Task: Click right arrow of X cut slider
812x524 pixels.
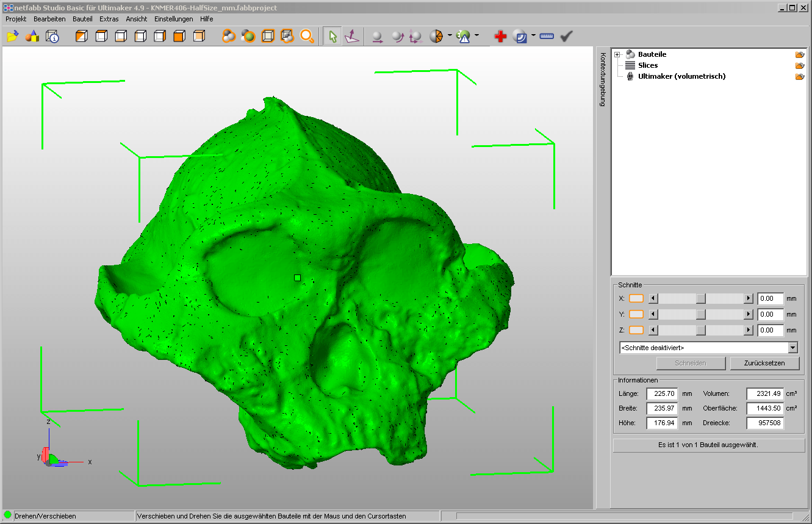Action: pyautogui.click(x=749, y=298)
